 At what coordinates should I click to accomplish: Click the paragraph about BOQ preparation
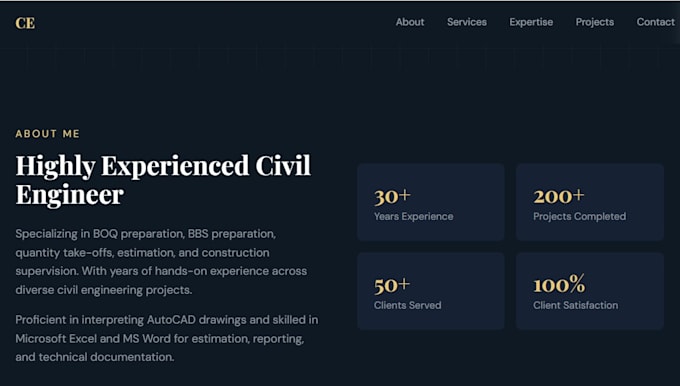pos(161,262)
